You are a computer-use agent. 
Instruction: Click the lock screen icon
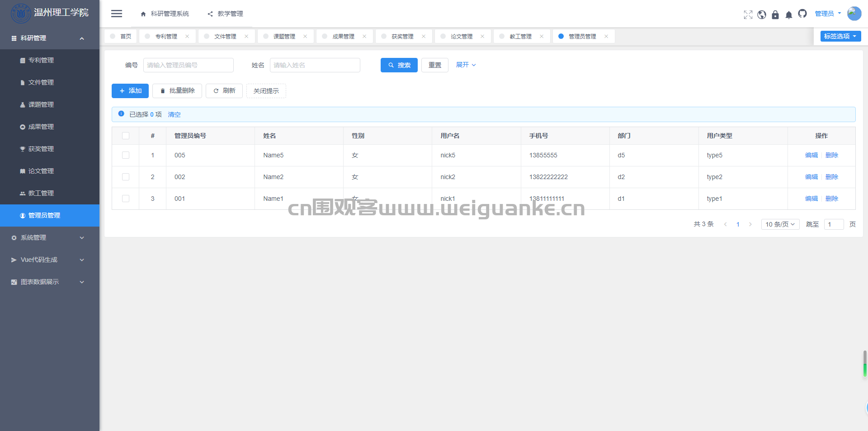point(775,14)
